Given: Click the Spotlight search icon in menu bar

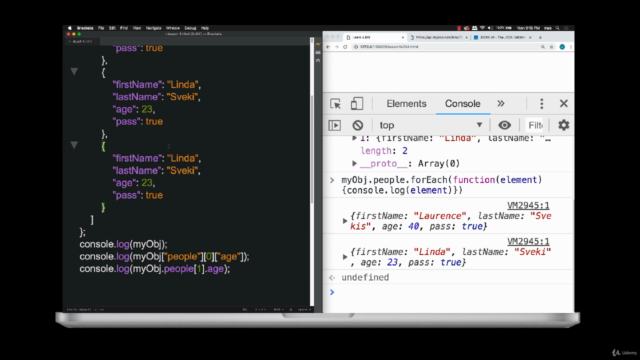Looking at the screenshot, I should click(x=557, y=28).
